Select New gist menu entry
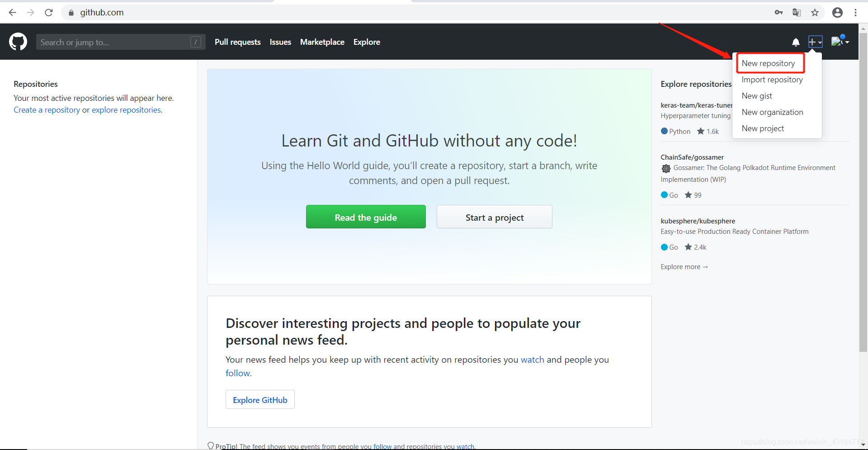Screen dimensions: 868x450 click(757, 96)
